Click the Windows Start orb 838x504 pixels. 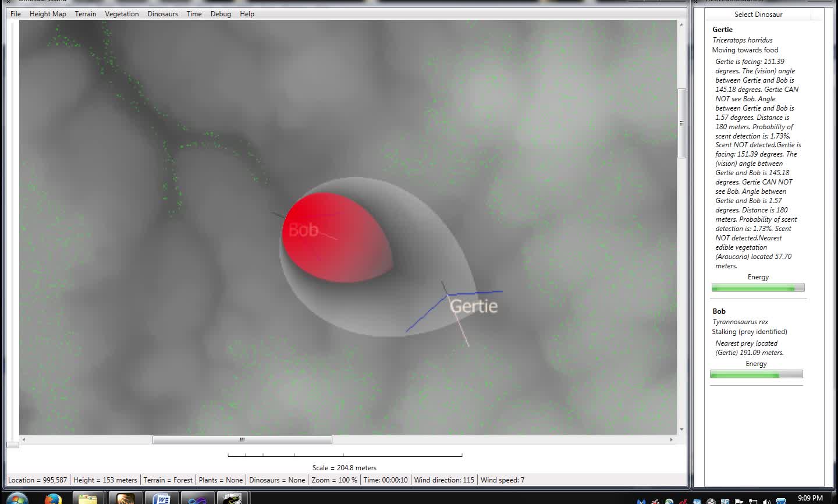click(x=17, y=499)
